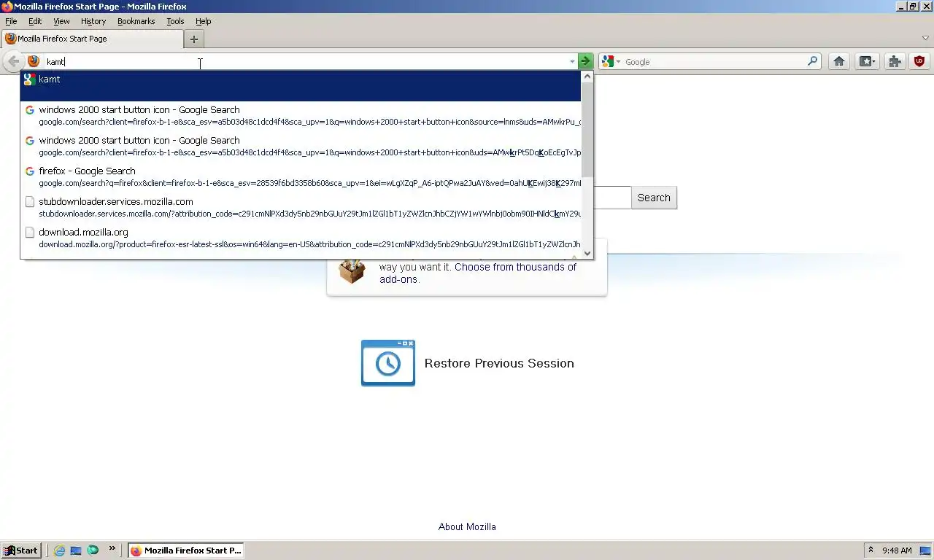Select the Mozilla Firefox Start Page tab

coord(93,39)
